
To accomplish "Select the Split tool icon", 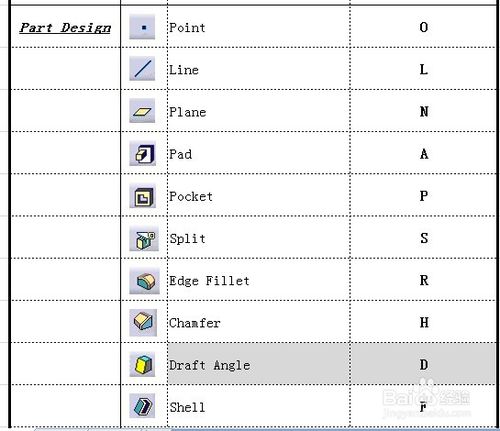I will 144,239.
